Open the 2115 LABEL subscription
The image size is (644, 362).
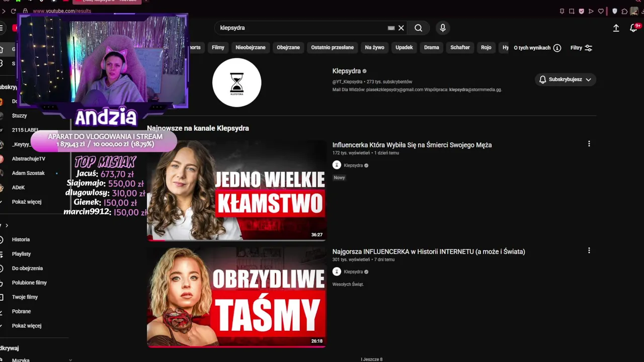click(x=25, y=130)
